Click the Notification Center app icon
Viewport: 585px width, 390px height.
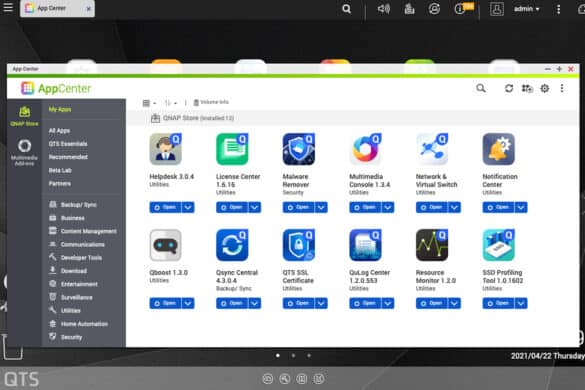(x=498, y=149)
